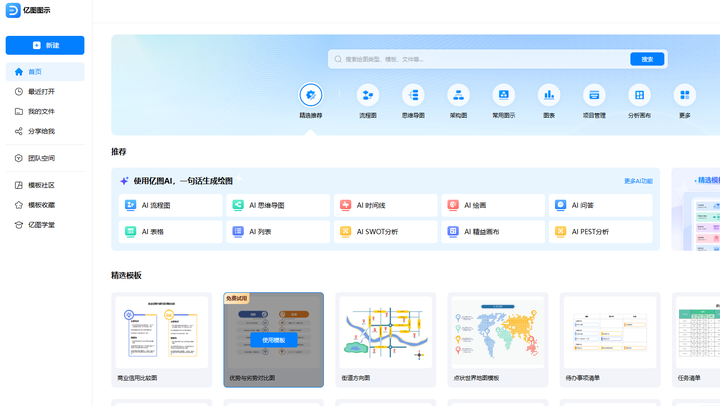Click the 优势与劣势对比图 template title
Screen dimensions: 720x406
coord(252,378)
